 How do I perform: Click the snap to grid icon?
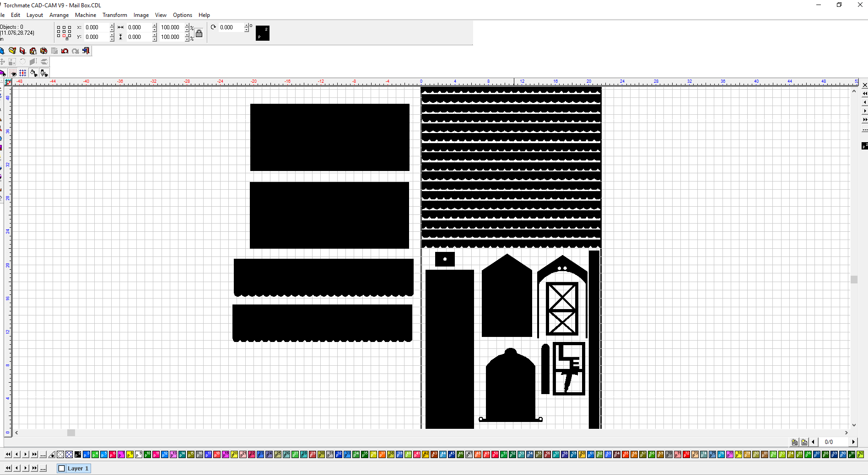pyautogui.click(x=22, y=73)
